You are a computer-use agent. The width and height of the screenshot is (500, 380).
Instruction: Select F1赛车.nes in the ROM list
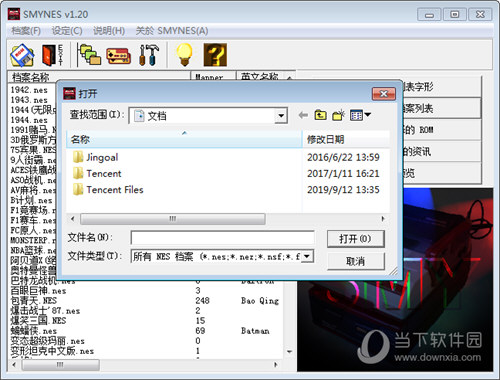pos(33,220)
